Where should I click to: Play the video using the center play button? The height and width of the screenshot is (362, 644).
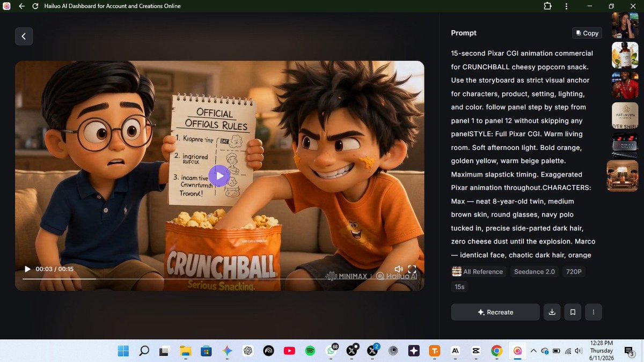point(219,176)
